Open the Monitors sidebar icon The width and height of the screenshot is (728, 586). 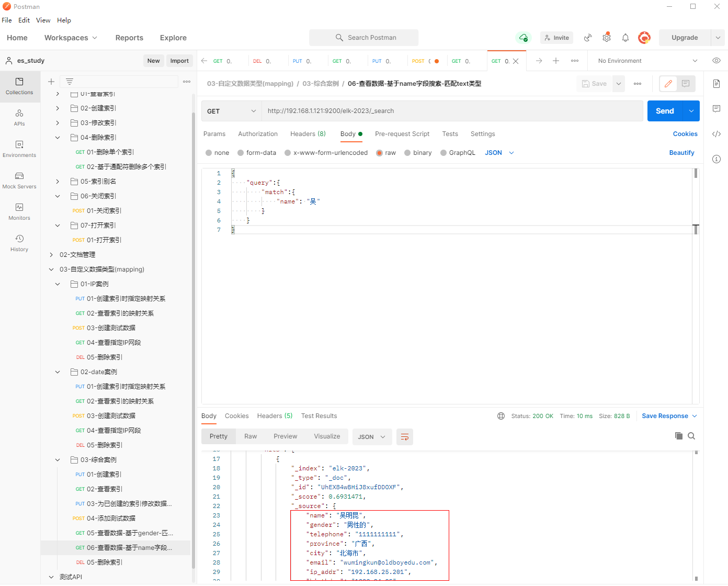[19, 211]
